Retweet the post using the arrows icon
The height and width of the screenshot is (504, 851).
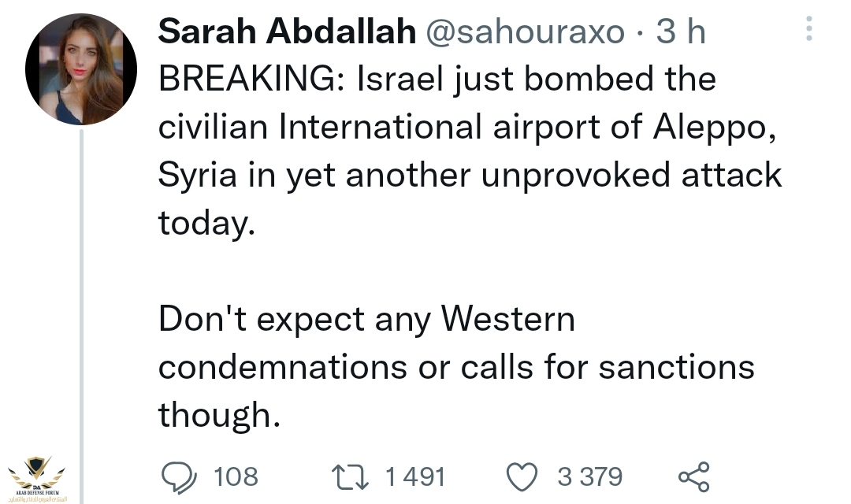tap(351, 476)
